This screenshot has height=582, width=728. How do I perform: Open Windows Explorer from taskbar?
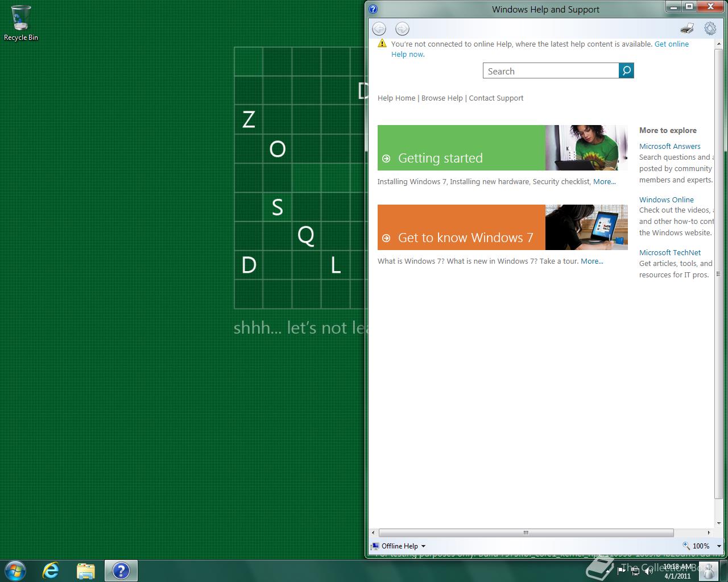pyautogui.click(x=86, y=571)
